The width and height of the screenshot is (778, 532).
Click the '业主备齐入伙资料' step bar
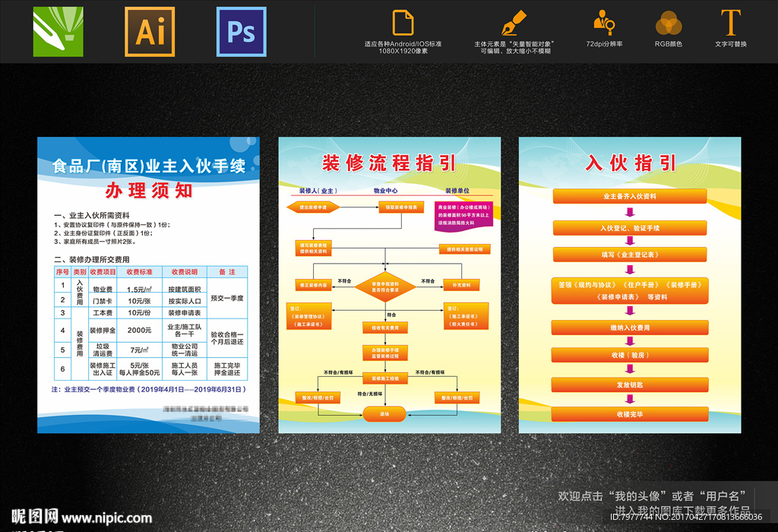point(630,196)
